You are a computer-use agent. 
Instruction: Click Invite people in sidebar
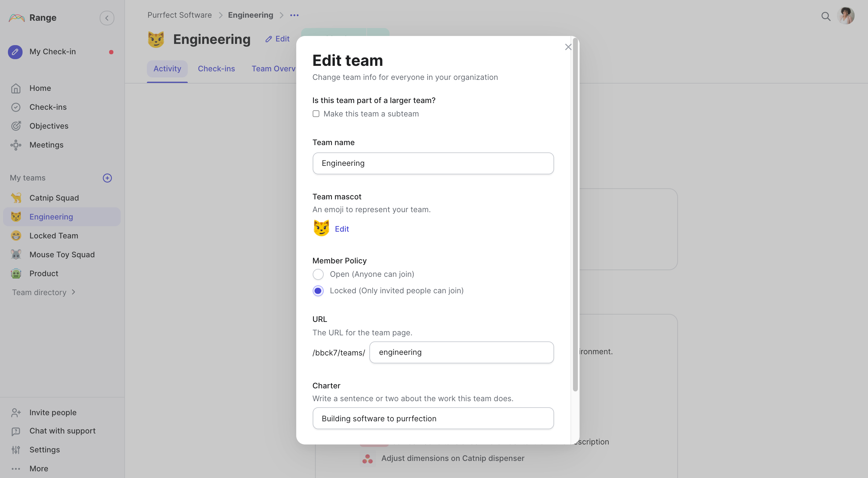click(53, 412)
